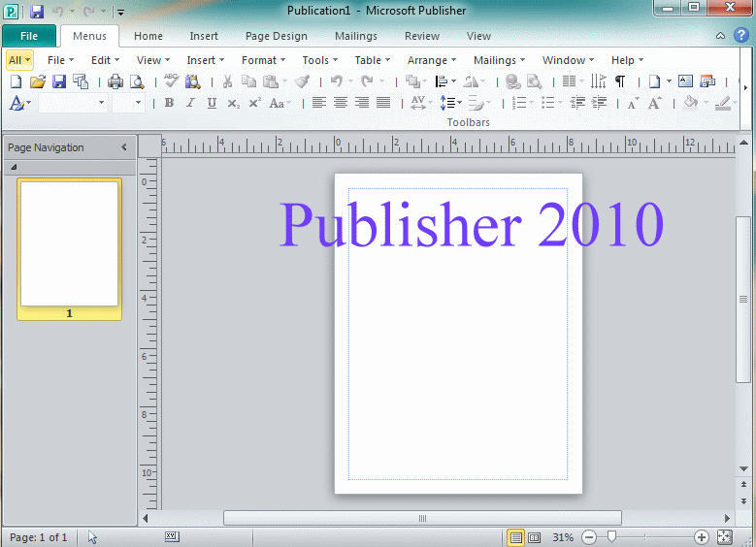Screen dimensions: 756x547
Task: Click the horizontal scrollbar thumb
Action: [422, 518]
